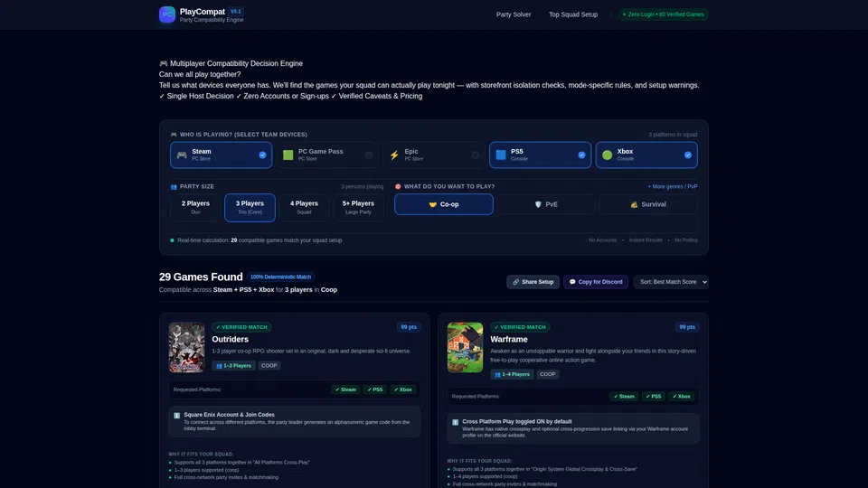This screenshot has width=868, height=488.
Task: Click the link icon on Share Setup
Action: point(516,282)
